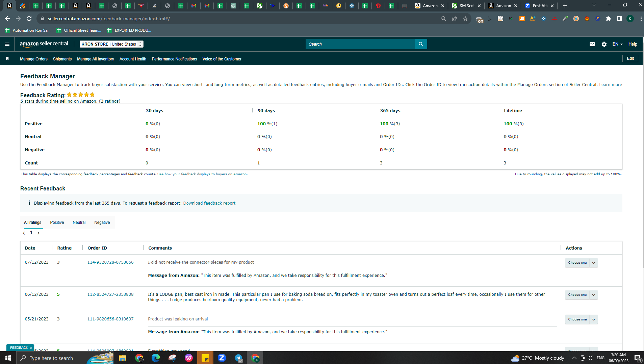Click the zoom magnifier icon in address bar
Image resolution: width=644 pixels, height=364 pixels.
[444, 19]
